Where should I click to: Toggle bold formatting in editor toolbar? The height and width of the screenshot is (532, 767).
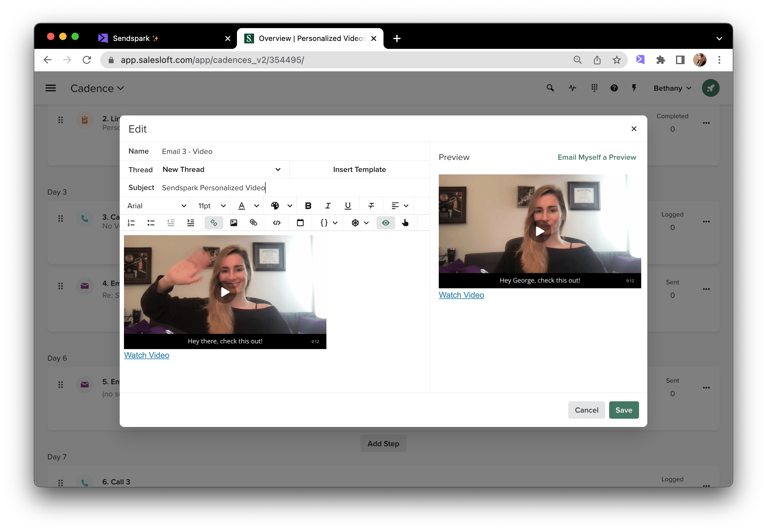pos(308,206)
